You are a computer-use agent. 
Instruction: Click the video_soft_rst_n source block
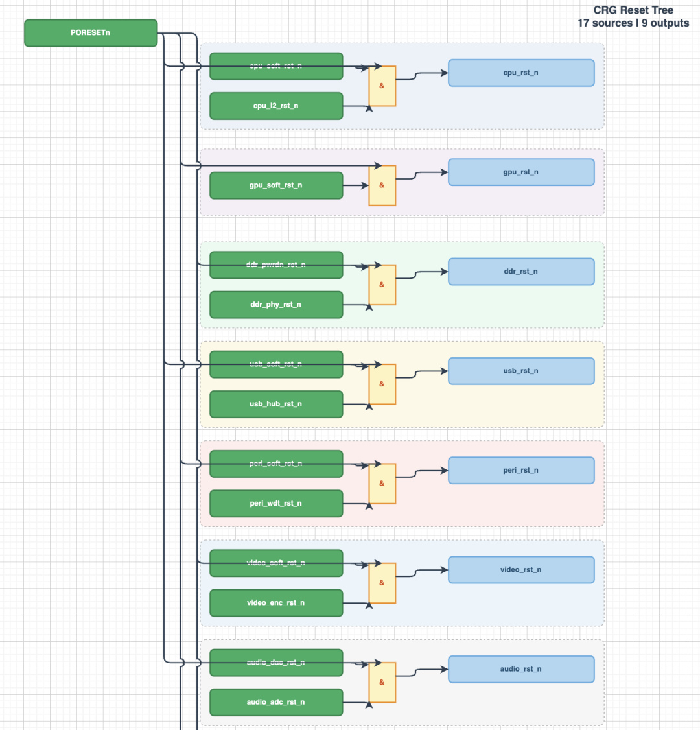277,563
